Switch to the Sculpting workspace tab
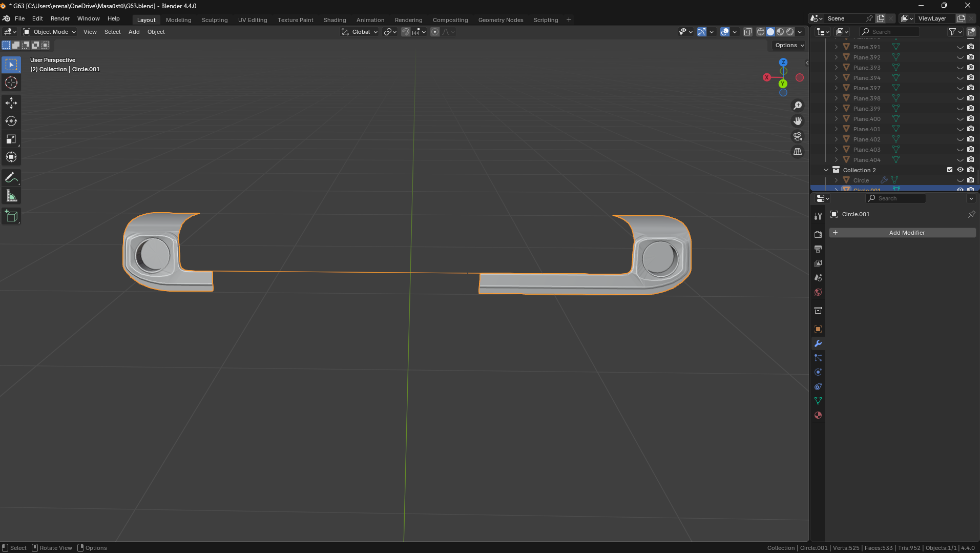The width and height of the screenshot is (980, 553). tap(214, 20)
